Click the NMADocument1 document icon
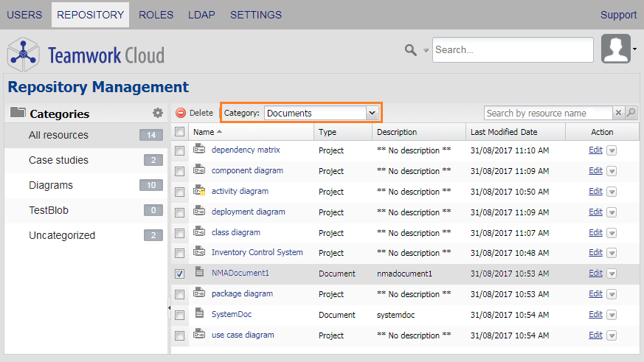 click(x=199, y=272)
